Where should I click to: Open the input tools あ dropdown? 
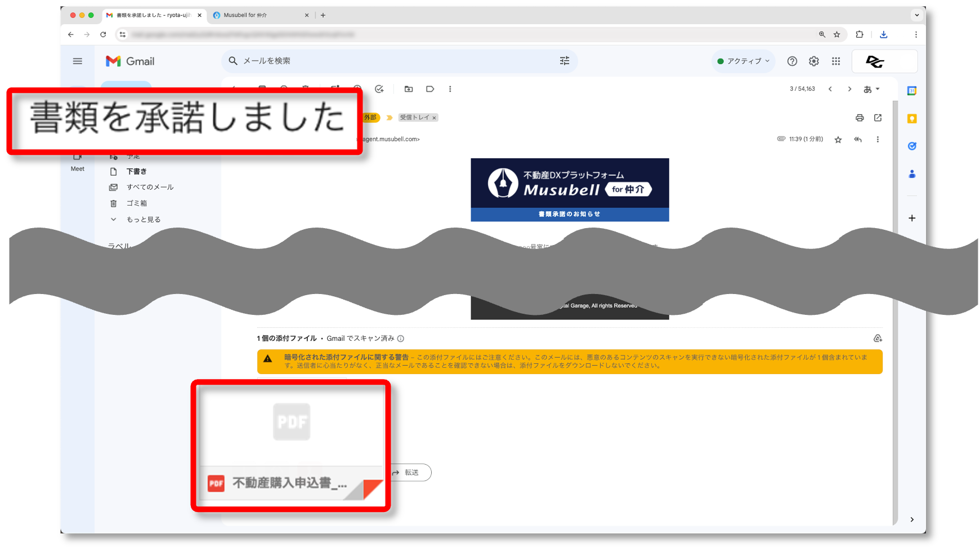[x=871, y=89]
